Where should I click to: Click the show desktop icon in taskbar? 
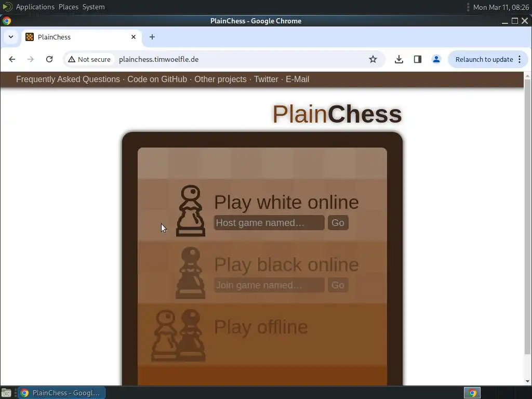6,393
